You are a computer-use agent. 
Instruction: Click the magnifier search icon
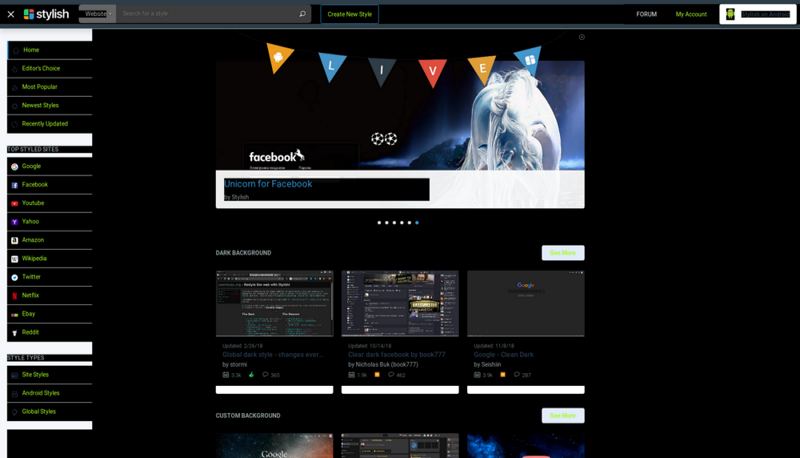(303, 14)
